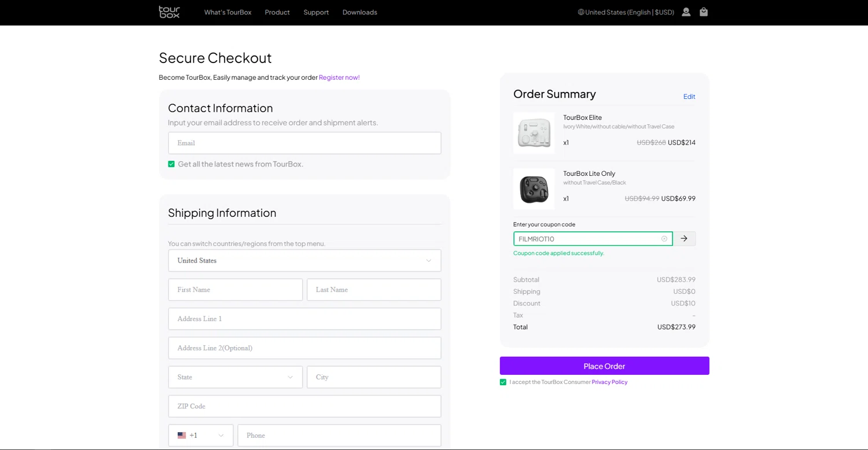Follow the Register now! link
This screenshot has height=450, width=868.
click(x=339, y=78)
